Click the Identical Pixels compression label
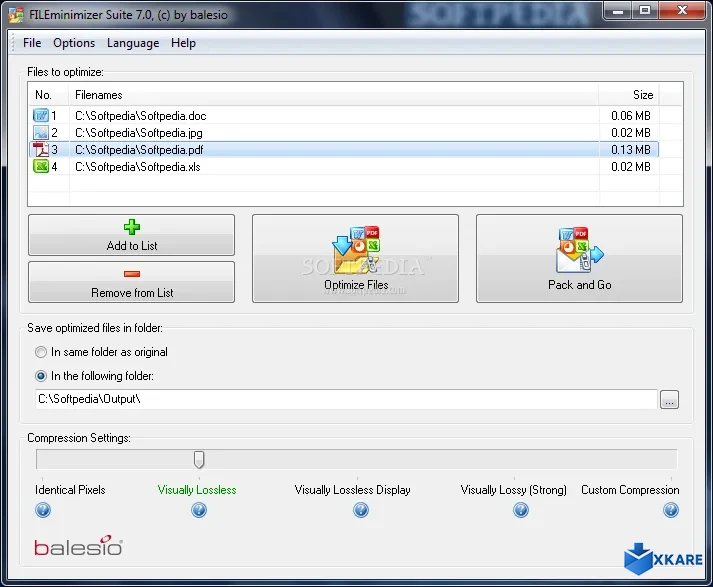 point(70,490)
